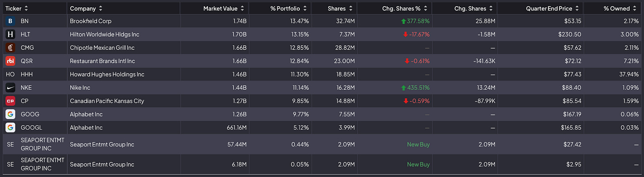Click the Google logo in GOOGL row
The image size is (644, 177).
[x=10, y=127]
